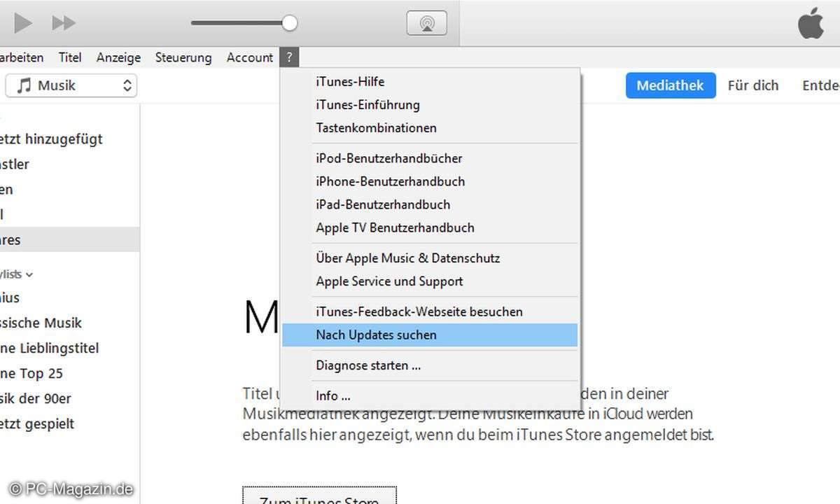Open the Musik media type dropdown
The height and width of the screenshot is (504, 840).
coord(71,85)
